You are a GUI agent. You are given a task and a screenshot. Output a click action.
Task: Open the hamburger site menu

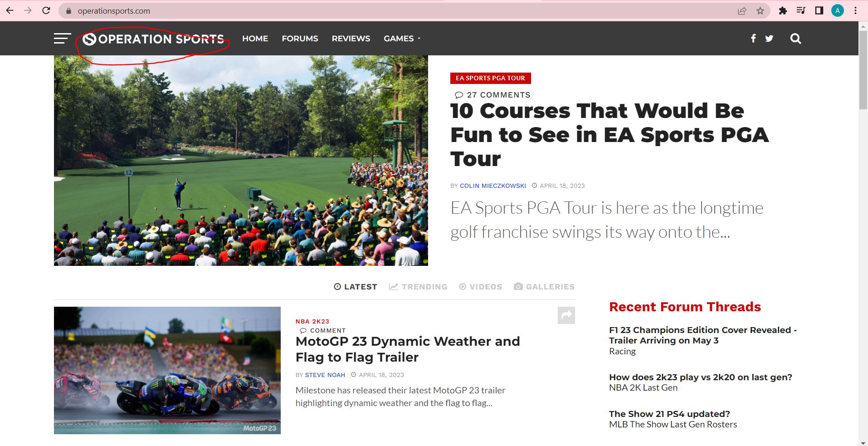click(x=63, y=39)
